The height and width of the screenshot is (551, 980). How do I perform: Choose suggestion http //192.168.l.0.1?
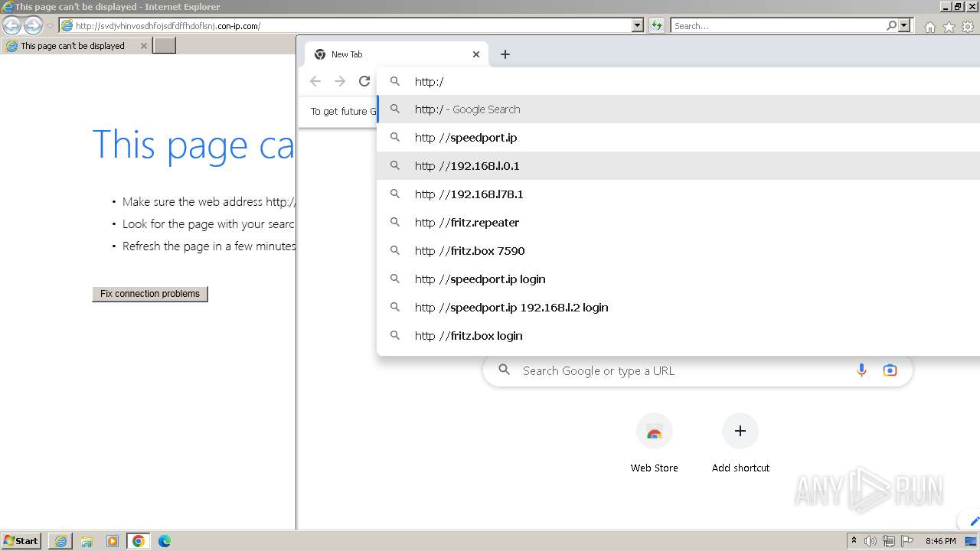(x=678, y=166)
